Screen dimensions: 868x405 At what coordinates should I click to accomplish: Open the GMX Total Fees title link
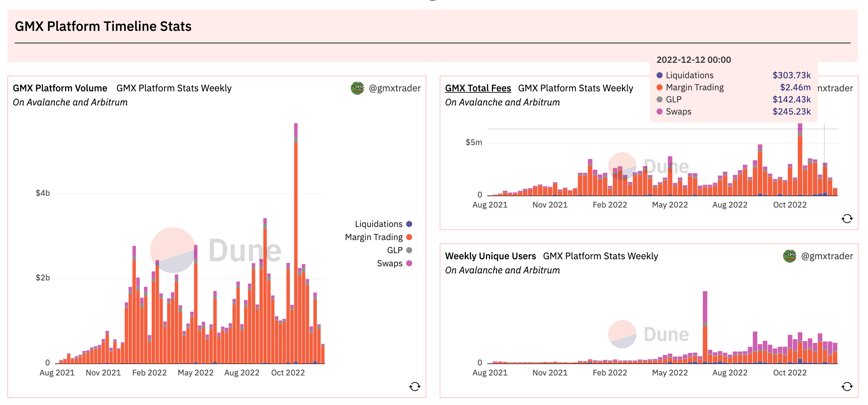(478, 88)
